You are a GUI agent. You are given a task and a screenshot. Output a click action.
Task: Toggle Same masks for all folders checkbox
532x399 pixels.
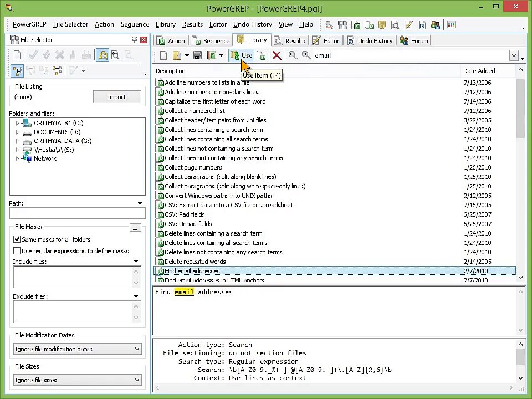17,239
